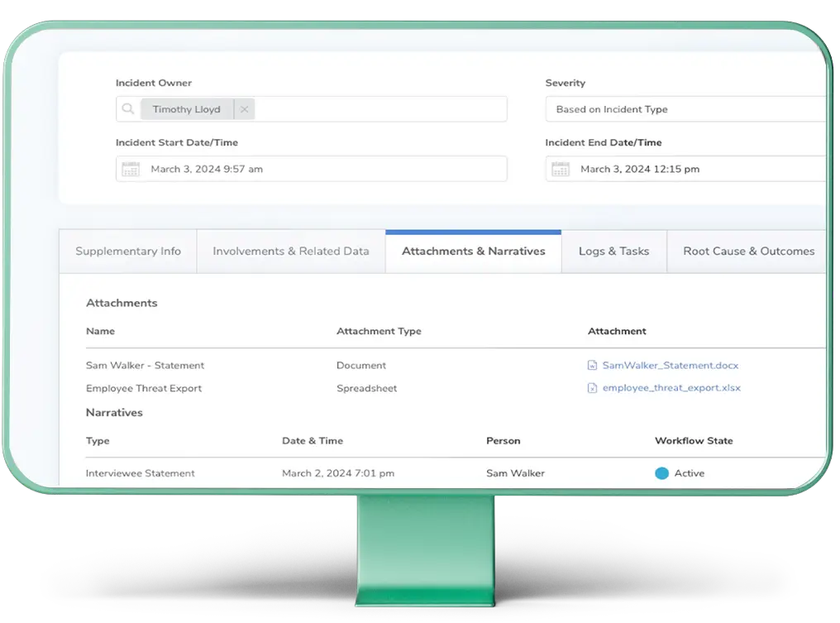
Task: Click the Incident Owner label
Action: (154, 83)
